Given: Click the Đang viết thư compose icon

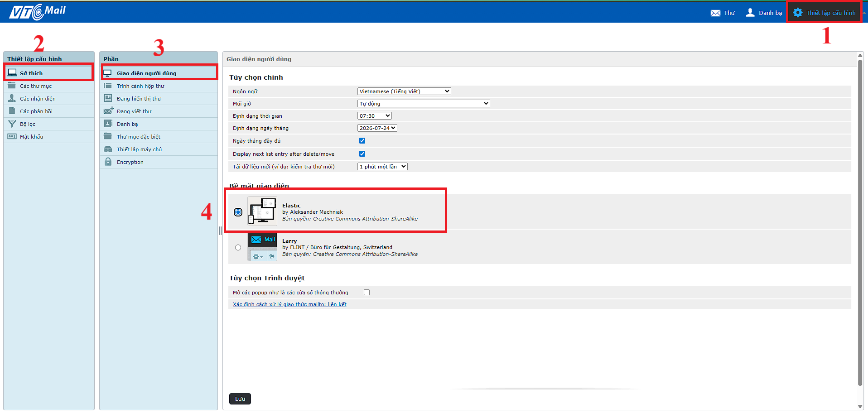Looking at the screenshot, I should 108,111.
